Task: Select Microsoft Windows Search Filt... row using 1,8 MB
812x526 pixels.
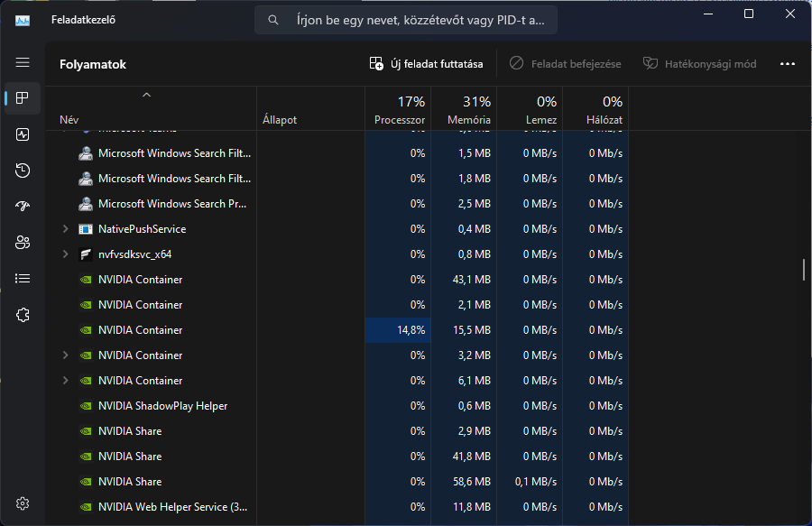Action: [x=337, y=179]
